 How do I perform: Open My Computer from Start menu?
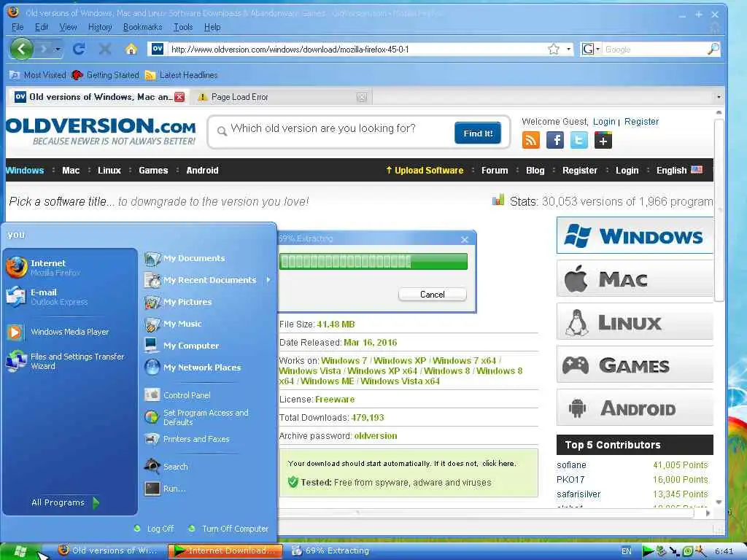point(208,346)
